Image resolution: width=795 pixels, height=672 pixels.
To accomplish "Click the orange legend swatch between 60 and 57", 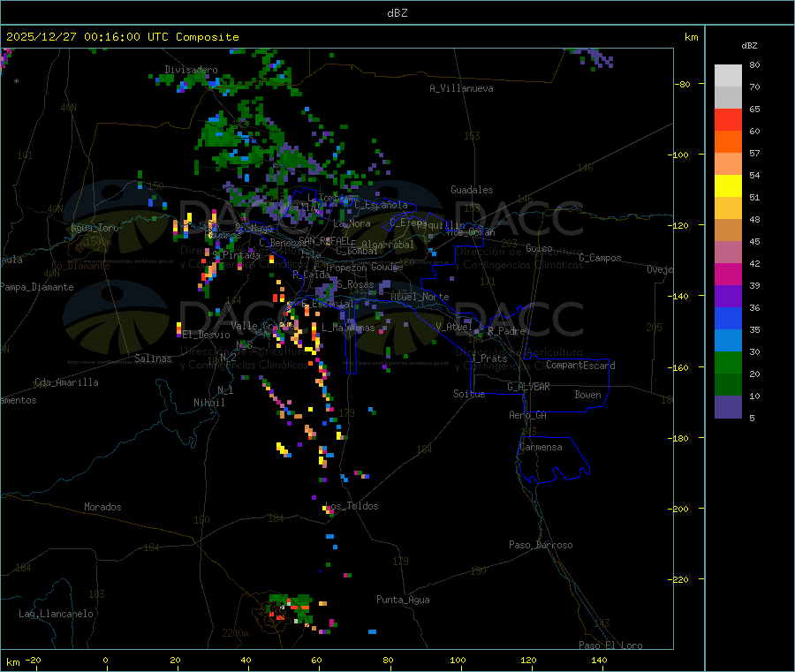I will 728,142.
